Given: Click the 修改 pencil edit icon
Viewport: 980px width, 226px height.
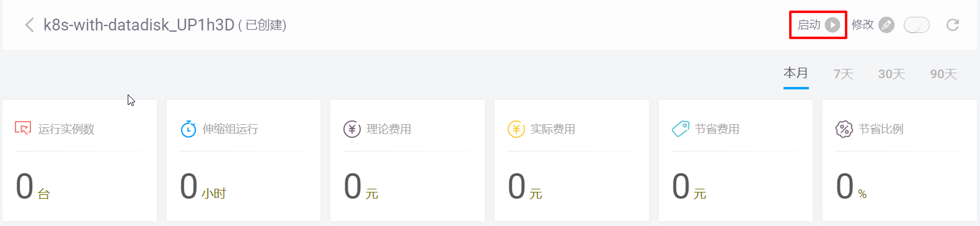Looking at the screenshot, I should (x=887, y=25).
